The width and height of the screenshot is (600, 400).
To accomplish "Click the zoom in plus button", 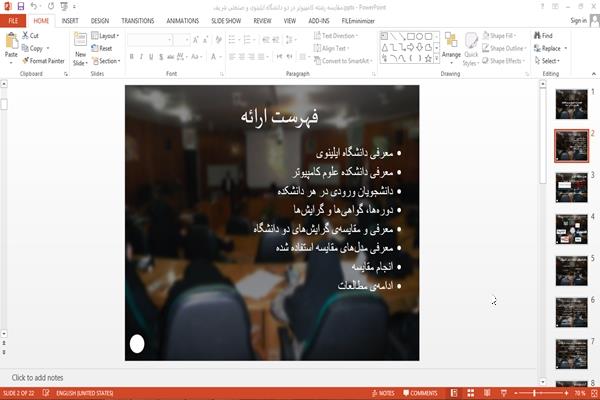I will [x=566, y=393].
